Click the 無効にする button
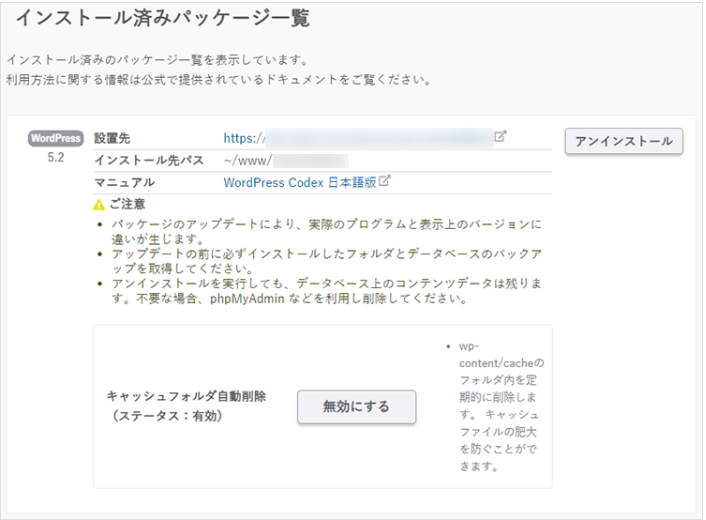706x520 pixels. click(356, 407)
